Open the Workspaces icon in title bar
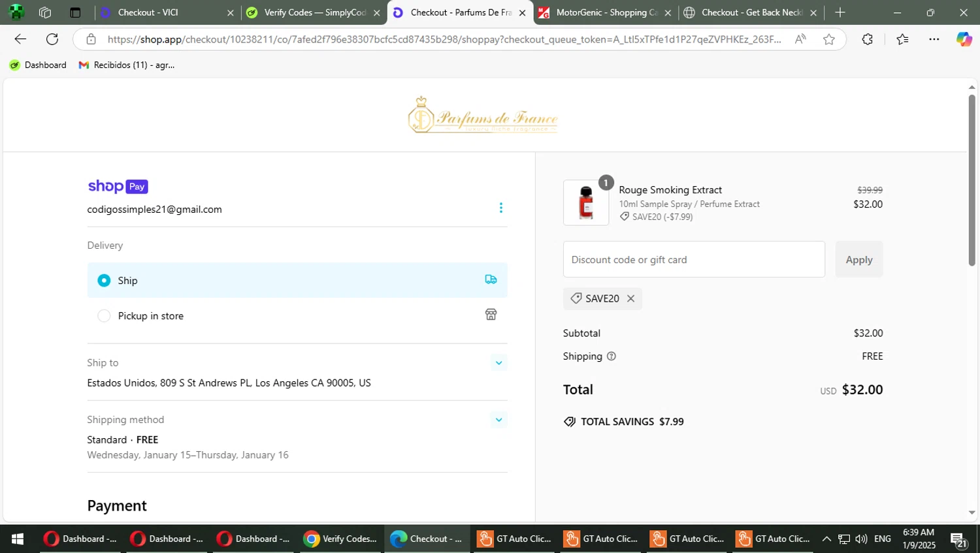This screenshot has height=553, width=980. pos(45,12)
